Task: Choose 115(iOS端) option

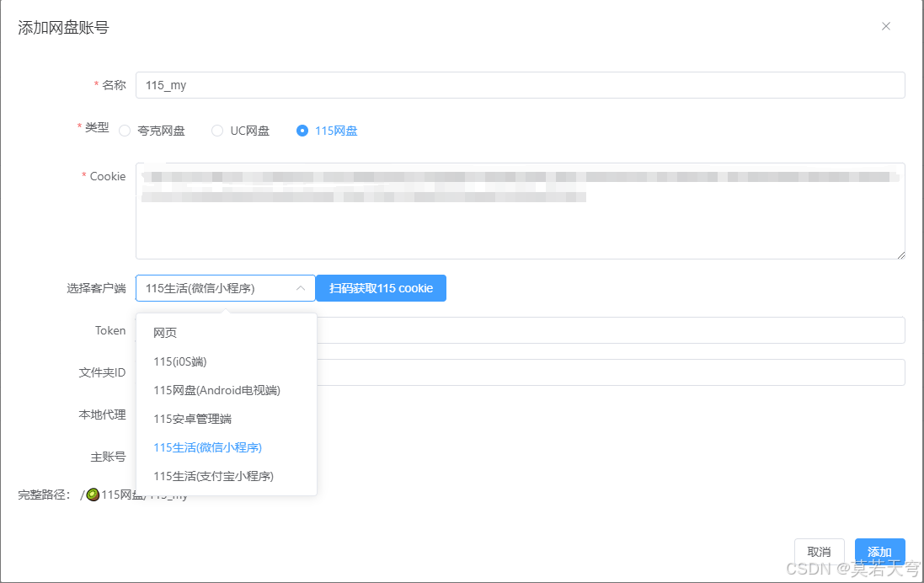Action: coord(227,361)
